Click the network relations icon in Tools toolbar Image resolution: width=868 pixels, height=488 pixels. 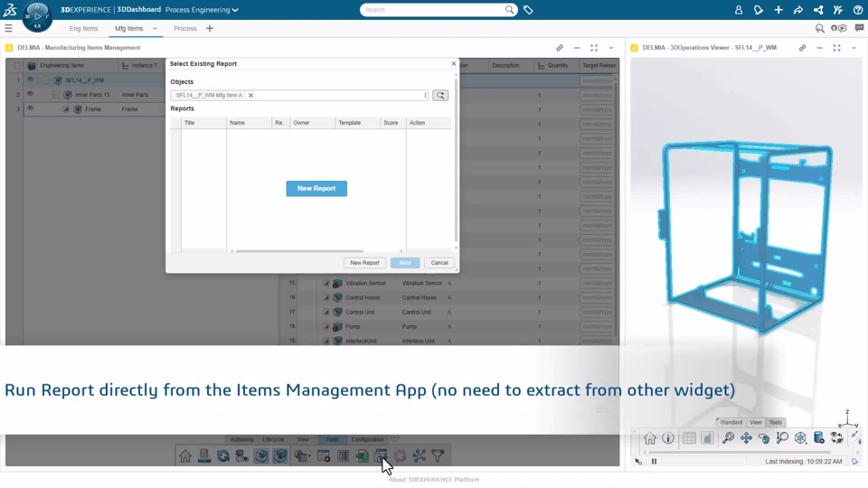[x=419, y=455]
